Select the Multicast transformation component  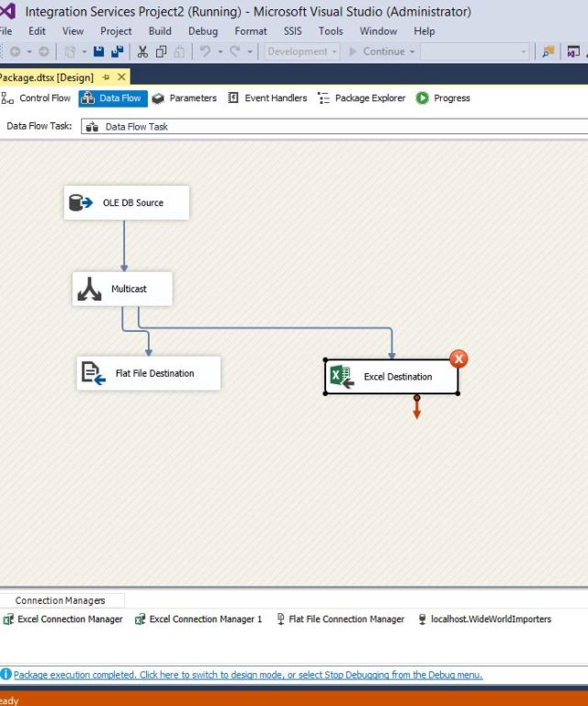122,289
